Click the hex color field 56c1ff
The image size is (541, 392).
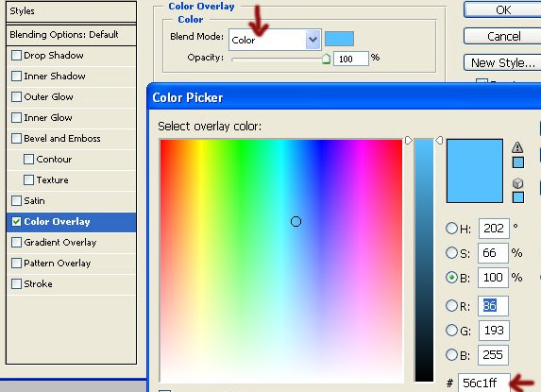483,383
